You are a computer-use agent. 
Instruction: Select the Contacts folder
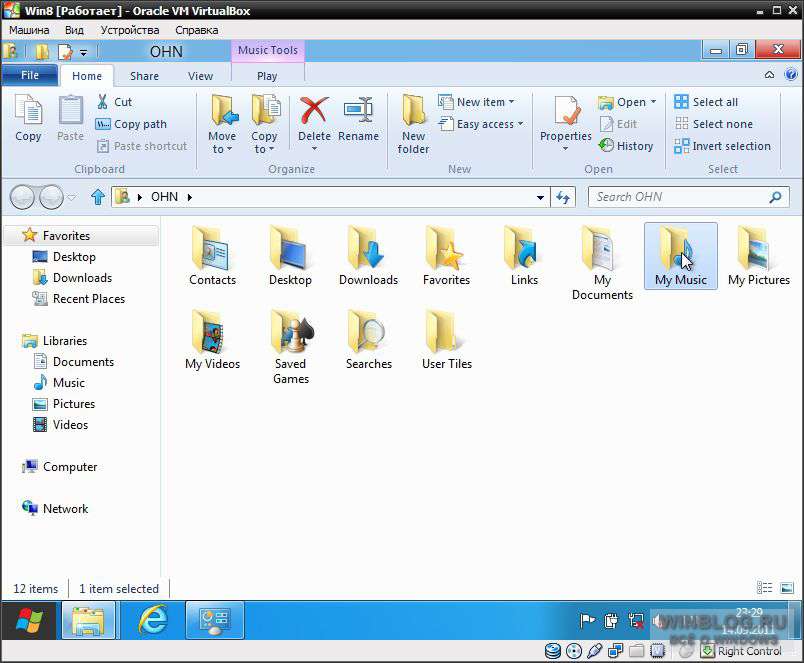coord(212,256)
